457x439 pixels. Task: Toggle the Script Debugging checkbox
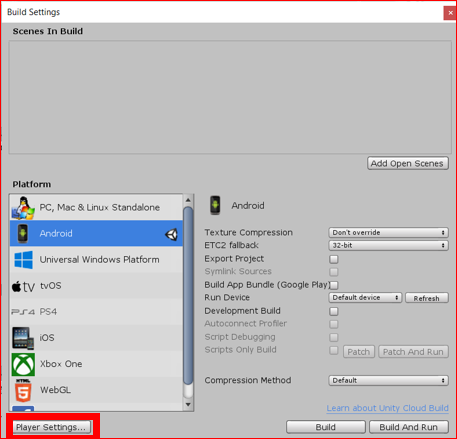coord(334,337)
